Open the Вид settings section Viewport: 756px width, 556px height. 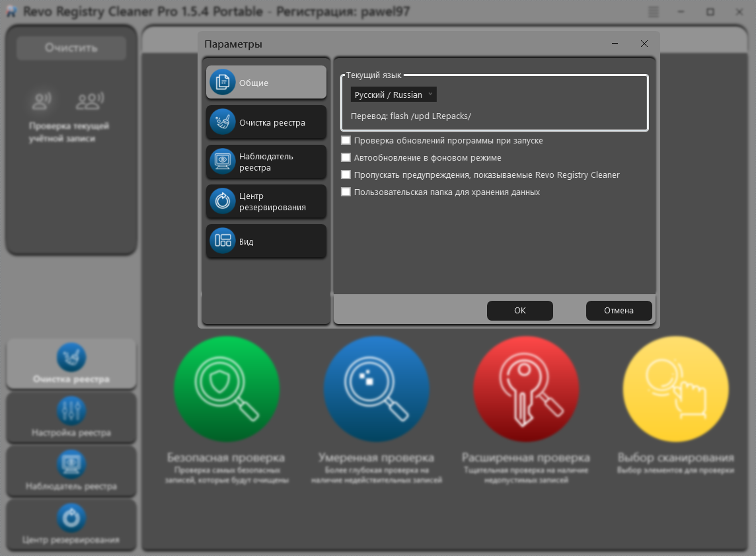click(x=266, y=241)
